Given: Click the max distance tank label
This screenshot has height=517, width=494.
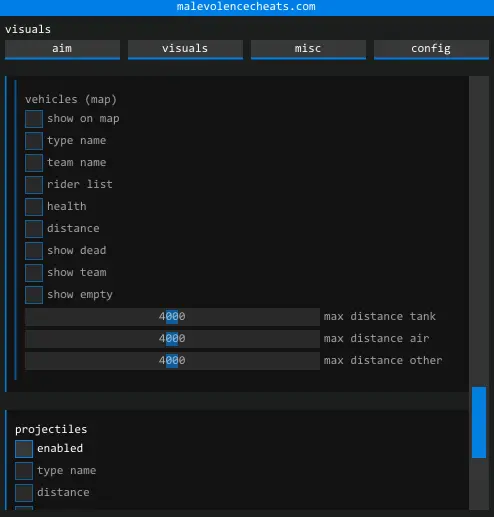Looking at the screenshot, I should (380, 316).
